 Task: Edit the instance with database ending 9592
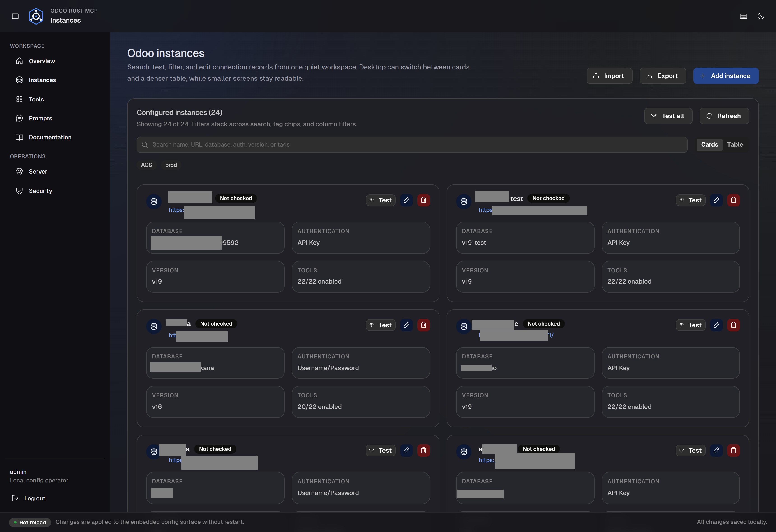point(406,200)
